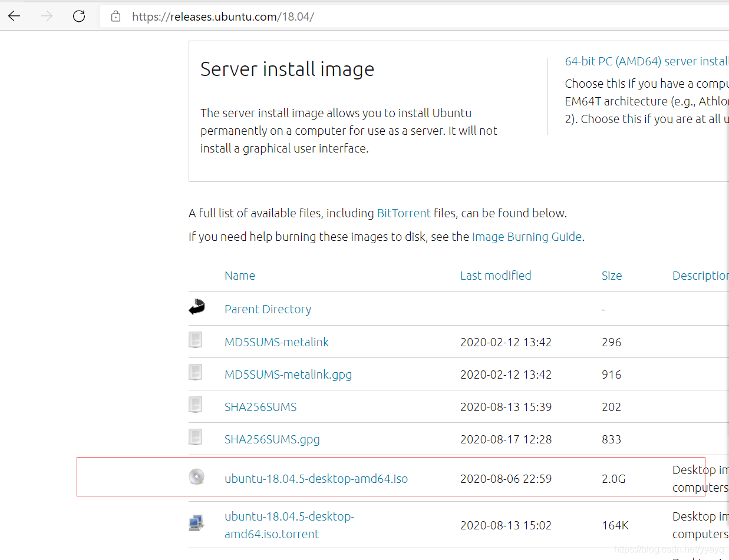The image size is (729, 560).
Task: Open the 64-bit PC (AMD64) server install link
Action: click(646, 61)
